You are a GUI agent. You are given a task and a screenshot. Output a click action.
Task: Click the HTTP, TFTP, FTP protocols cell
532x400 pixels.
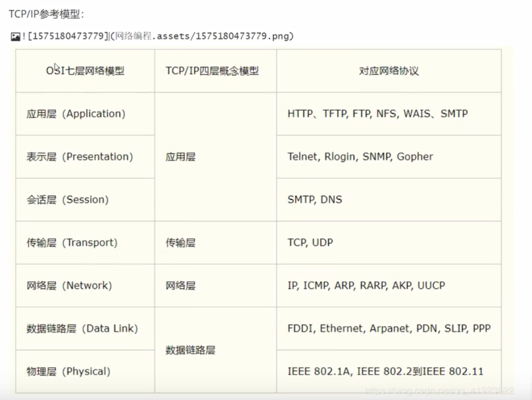[389, 114]
